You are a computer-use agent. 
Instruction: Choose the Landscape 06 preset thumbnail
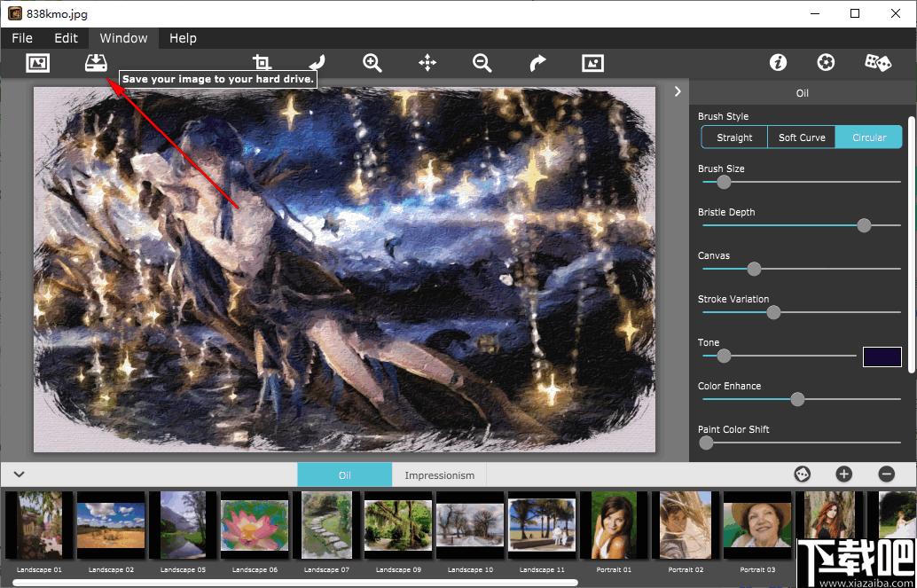click(255, 526)
